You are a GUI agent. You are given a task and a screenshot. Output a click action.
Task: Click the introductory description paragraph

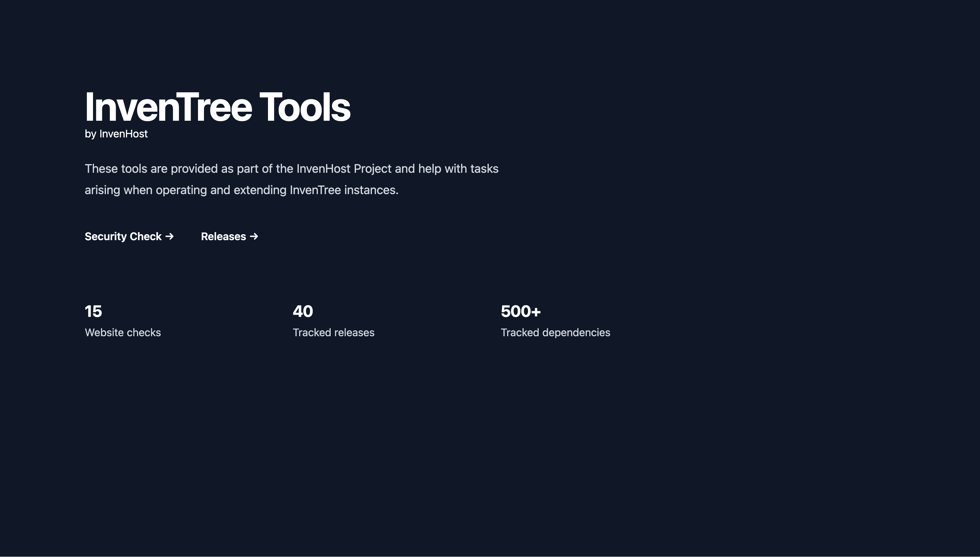[x=291, y=179]
